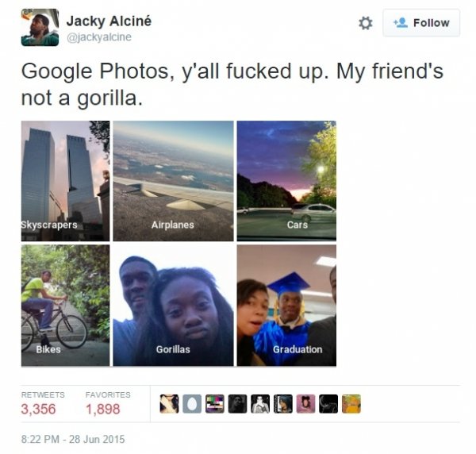Open the Bikes photo tile
The width and height of the screenshot is (476, 454).
click(65, 306)
